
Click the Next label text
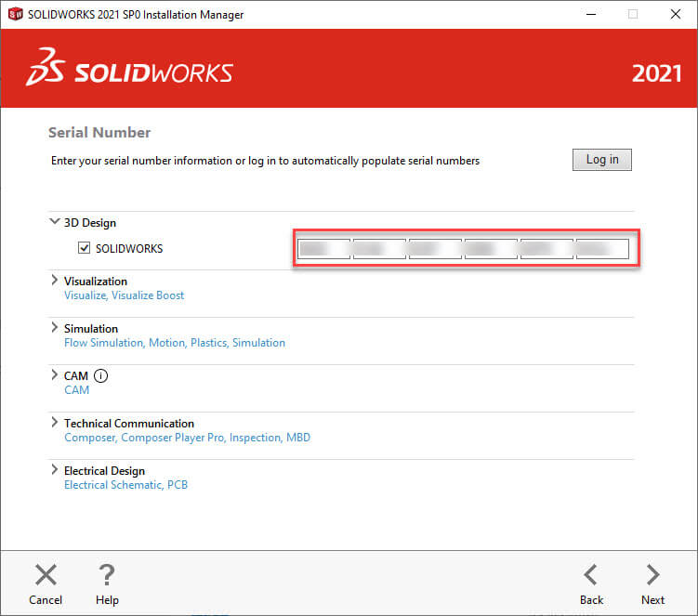pos(653,600)
